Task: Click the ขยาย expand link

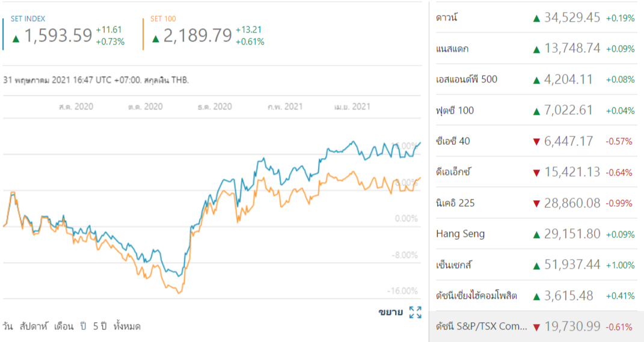Action: pyautogui.click(x=391, y=312)
